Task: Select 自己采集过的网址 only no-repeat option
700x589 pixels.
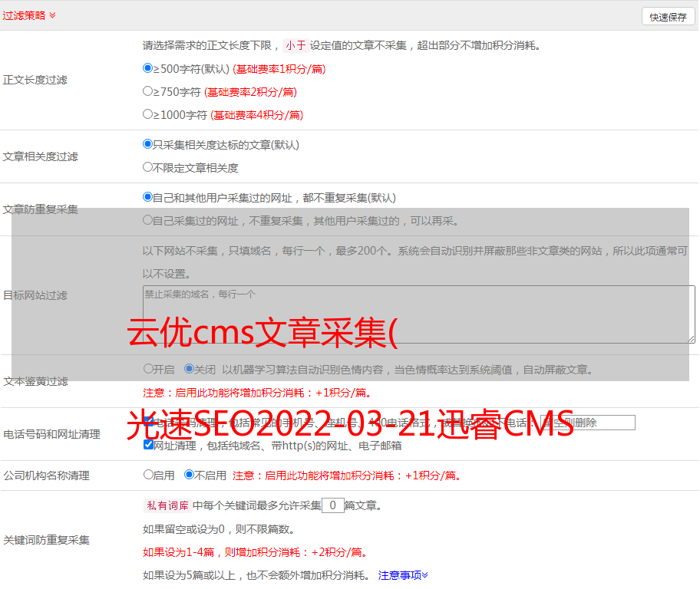Action: tap(148, 220)
